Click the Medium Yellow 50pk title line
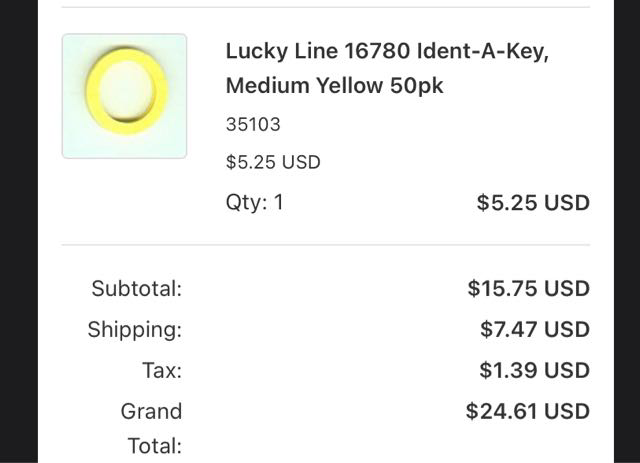The width and height of the screenshot is (640, 463). [x=334, y=86]
